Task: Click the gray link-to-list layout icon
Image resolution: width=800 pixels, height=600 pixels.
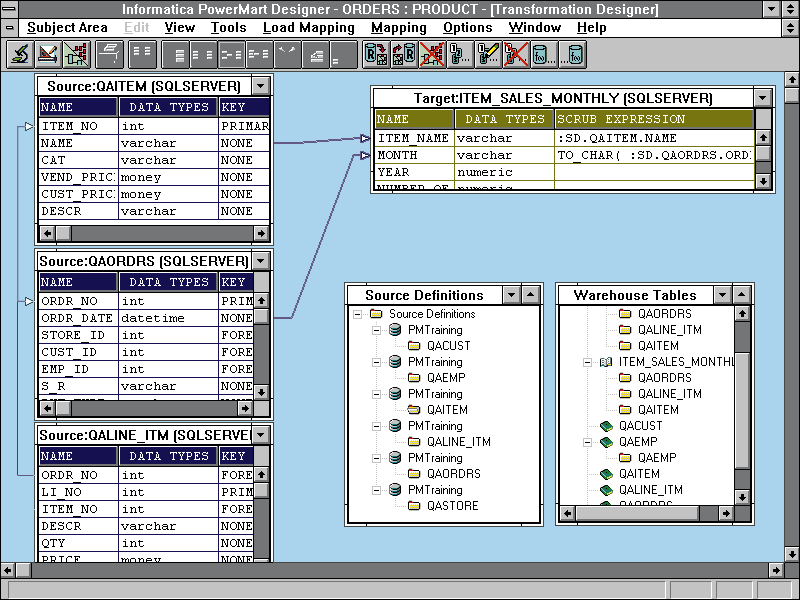Action: (x=259, y=54)
